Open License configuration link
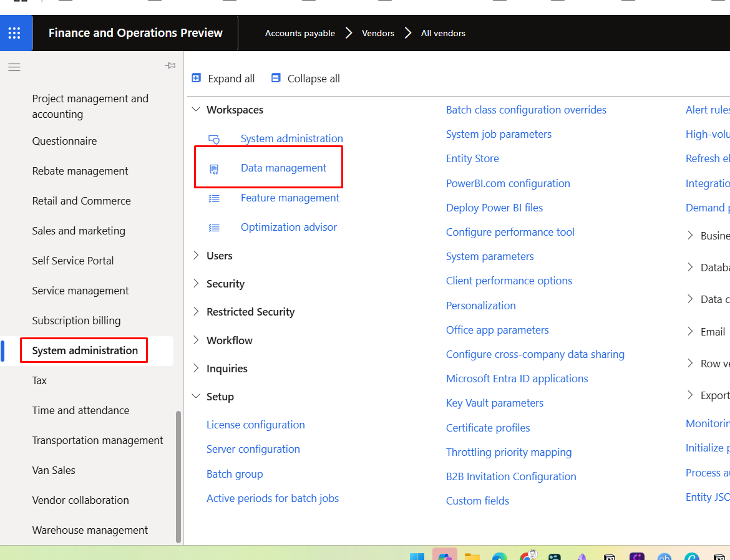Viewport: 730px width, 560px height. pos(256,425)
